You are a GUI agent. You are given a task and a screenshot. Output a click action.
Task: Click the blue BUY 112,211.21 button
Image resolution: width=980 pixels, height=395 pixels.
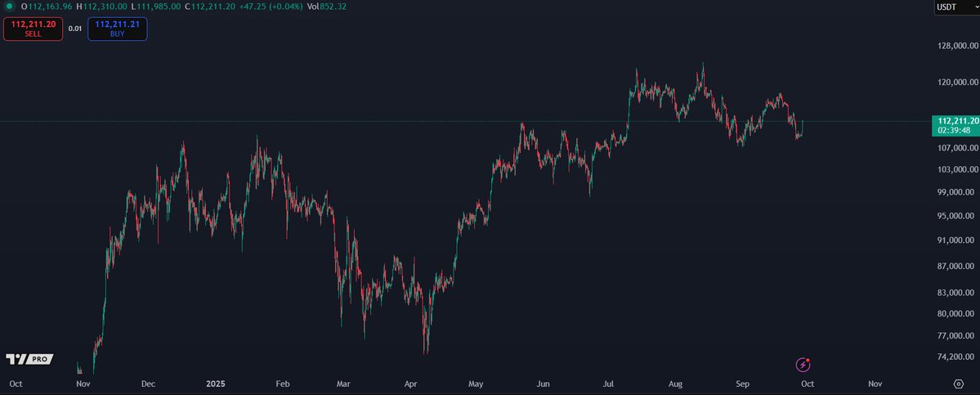[118, 29]
